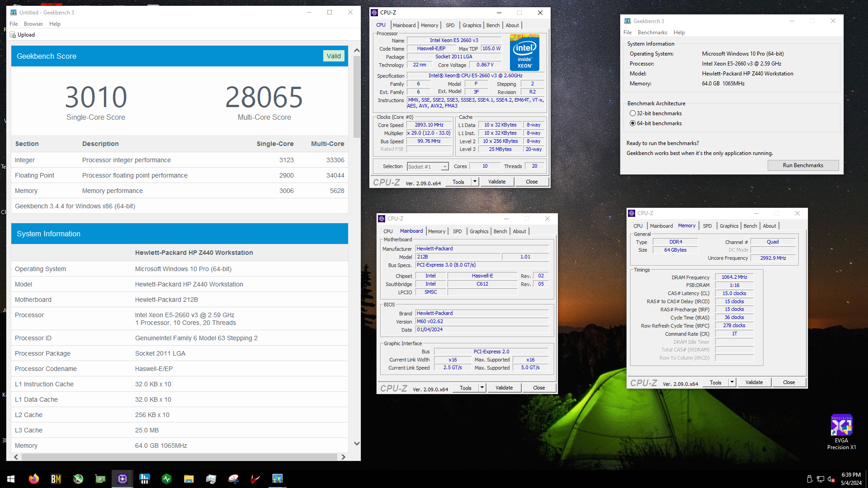
Task: Open the blue bar-chart app in taskbar
Action: point(145,479)
